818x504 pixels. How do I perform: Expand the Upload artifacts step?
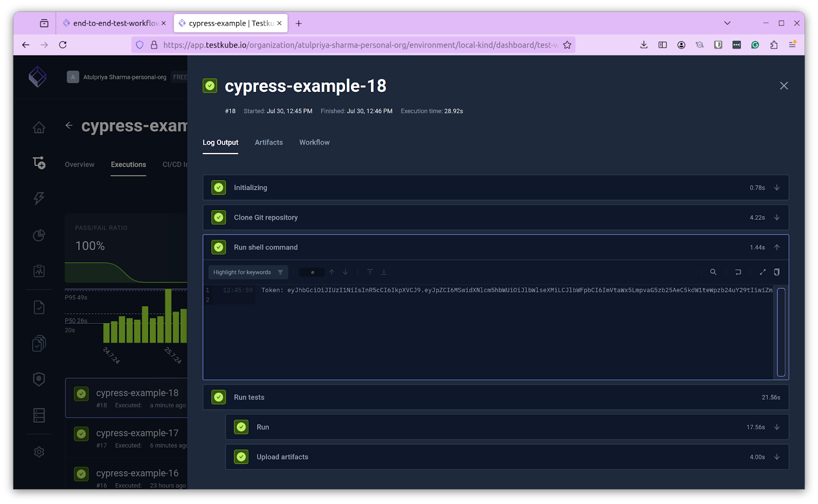[x=777, y=457]
